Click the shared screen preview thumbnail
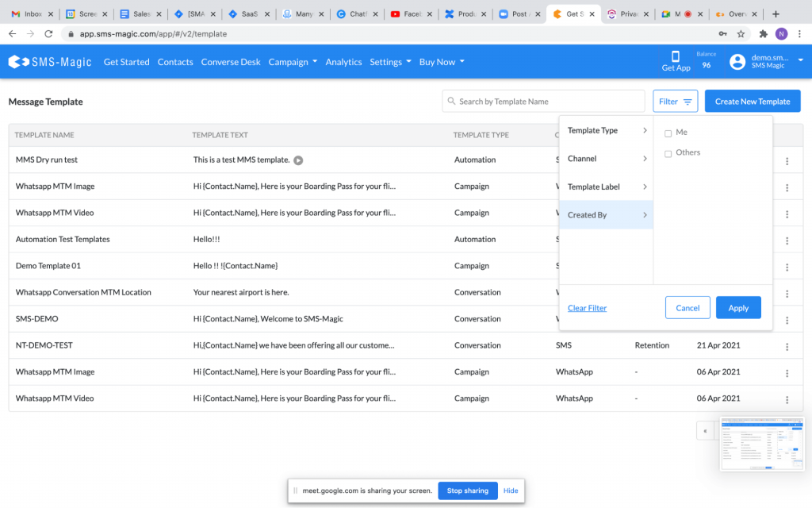Viewport: 812px width, 508px height. tap(761, 444)
